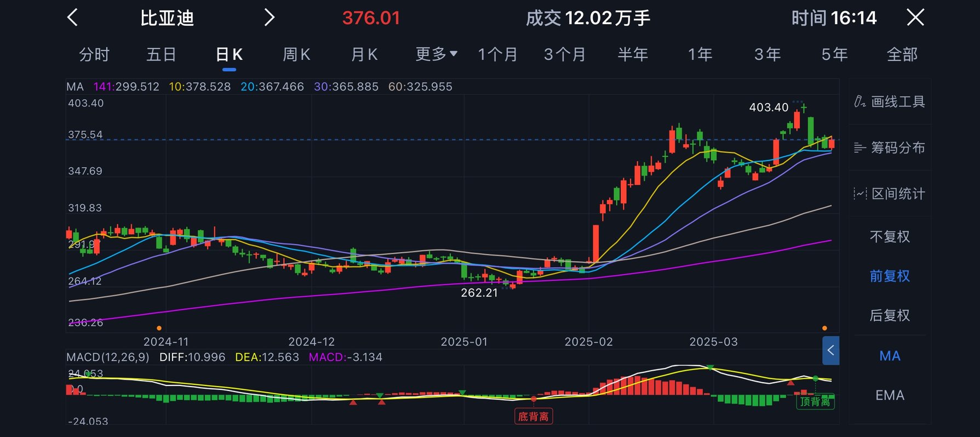Screen dimensions: 980x437
Task: Click the 2025-01 date axis label
Action: (464, 342)
